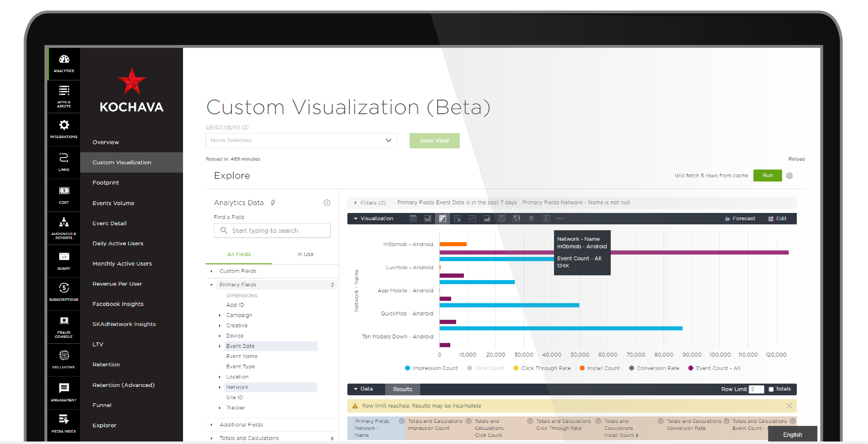Viewport: 868px width, 444px height.
Task: Click the Find a Field search box
Action: (x=272, y=230)
